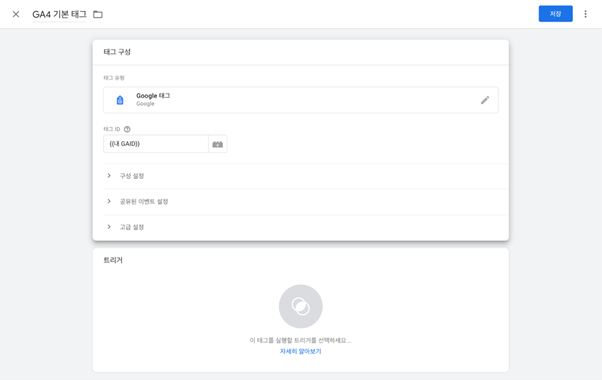
Task: Open the three-dot more options menu
Action: [585, 14]
